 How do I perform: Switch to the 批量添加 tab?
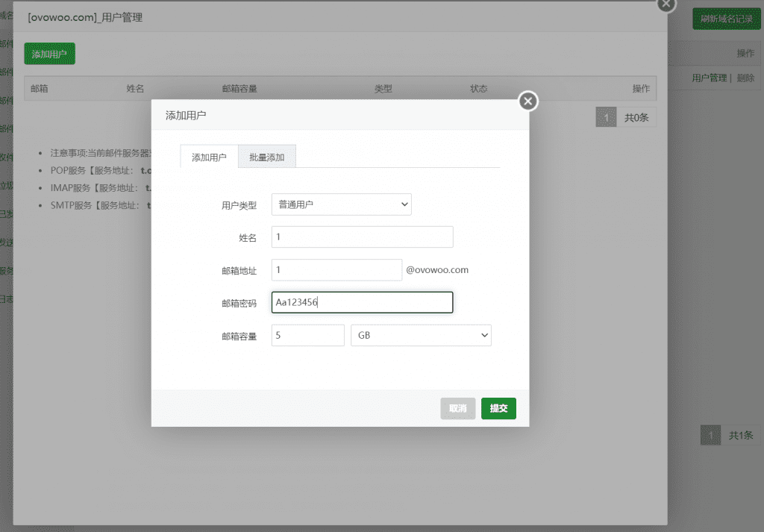tap(266, 157)
